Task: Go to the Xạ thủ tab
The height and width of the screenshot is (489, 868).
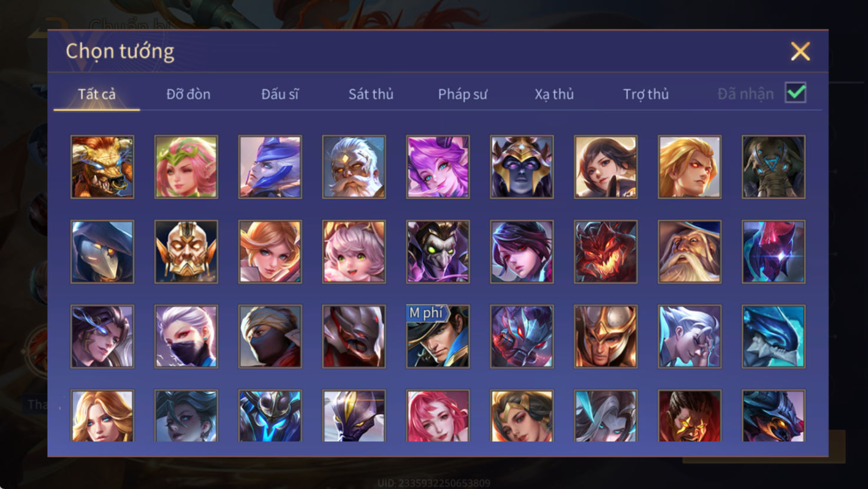Action: point(554,94)
